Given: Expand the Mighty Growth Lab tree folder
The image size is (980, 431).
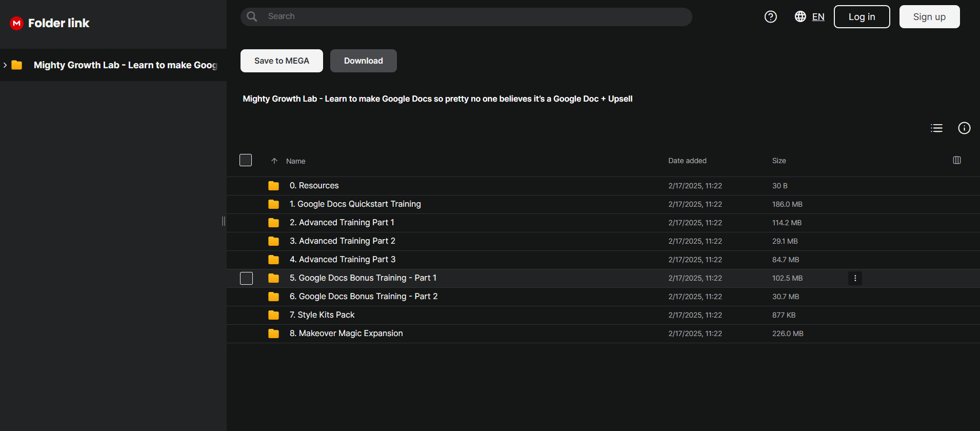Looking at the screenshot, I should (5, 65).
